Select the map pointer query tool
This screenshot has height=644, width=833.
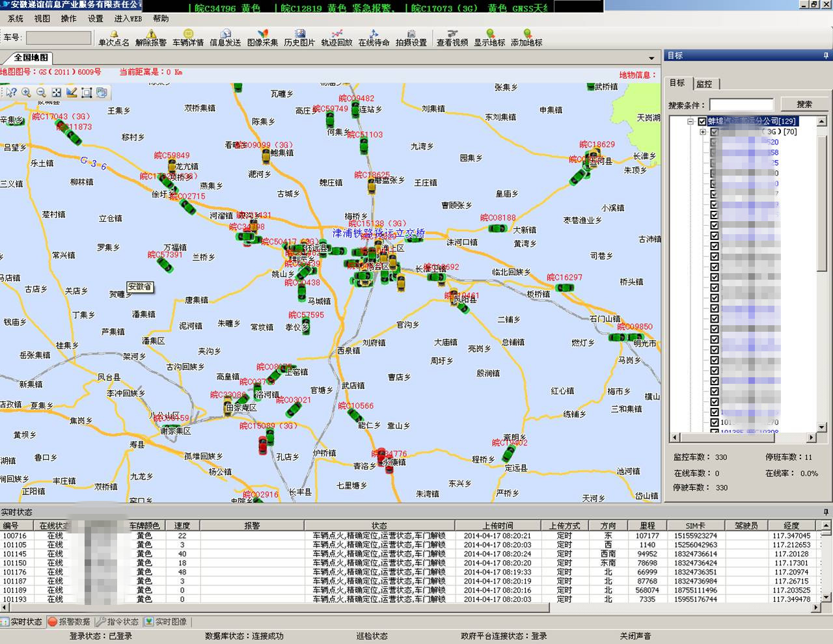click(x=11, y=92)
